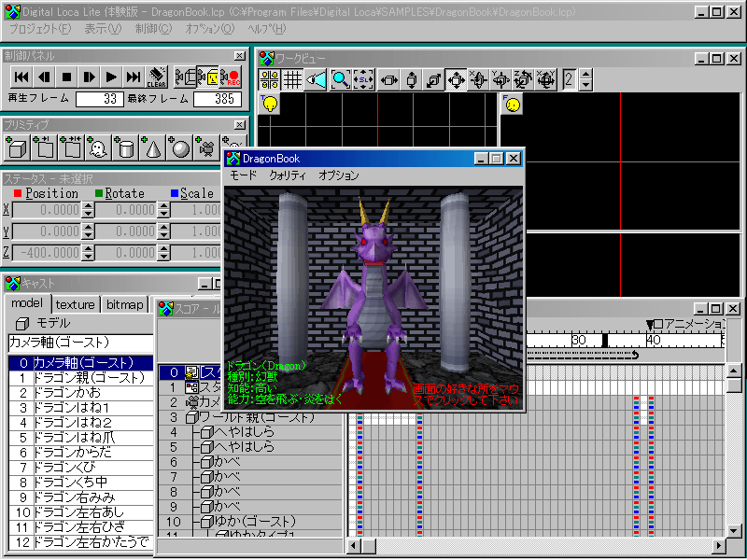Screen dimensions: 747x560
Task: Switch to bitmap tab in Cast panel
Action: 124,305
